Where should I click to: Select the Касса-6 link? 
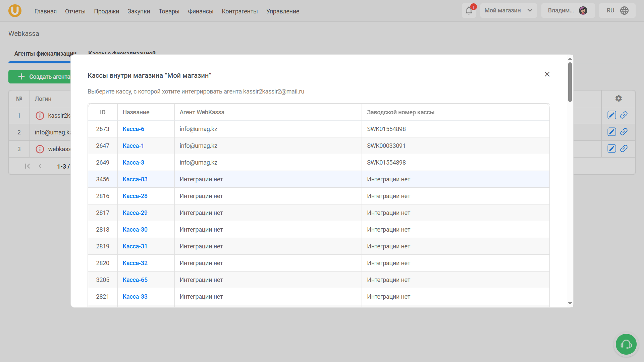click(x=133, y=129)
